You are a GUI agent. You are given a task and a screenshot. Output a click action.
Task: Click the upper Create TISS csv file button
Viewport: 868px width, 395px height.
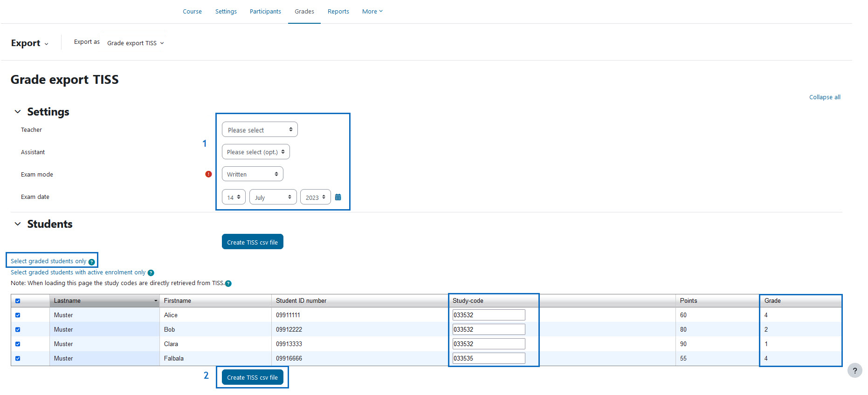point(253,242)
